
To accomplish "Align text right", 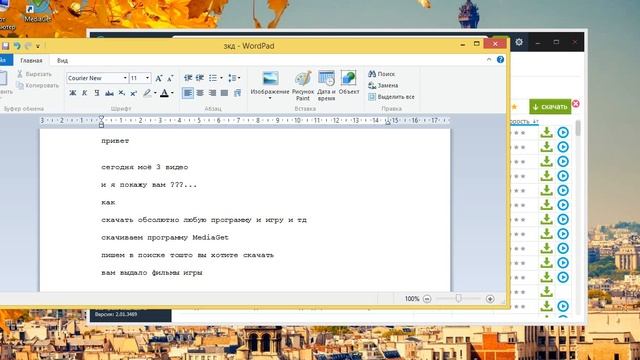I will pyautogui.click(x=212, y=93).
